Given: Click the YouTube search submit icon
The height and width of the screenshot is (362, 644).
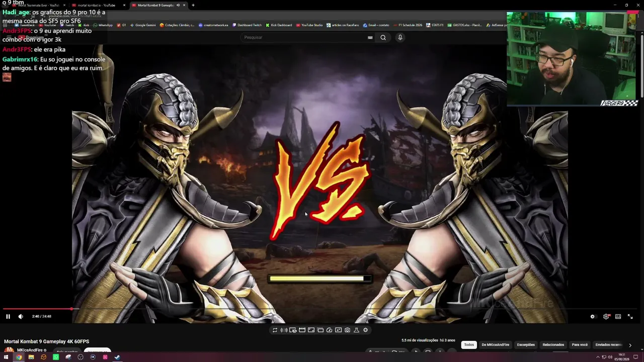Looking at the screenshot, I should (x=383, y=37).
